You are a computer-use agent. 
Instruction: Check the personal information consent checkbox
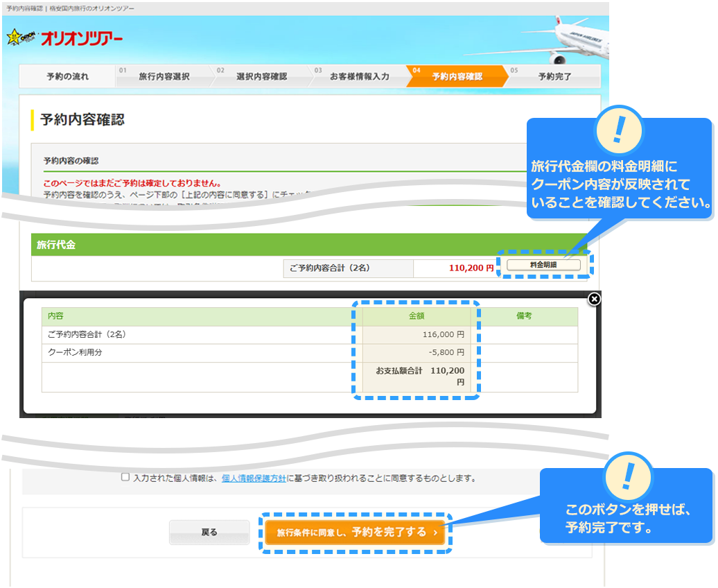point(125,477)
